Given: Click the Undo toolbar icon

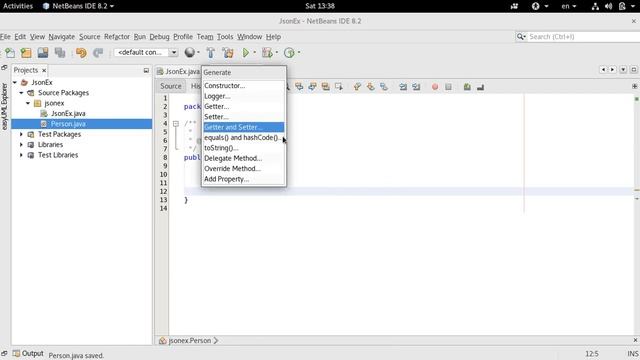Looking at the screenshot, I should click(x=81, y=53).
